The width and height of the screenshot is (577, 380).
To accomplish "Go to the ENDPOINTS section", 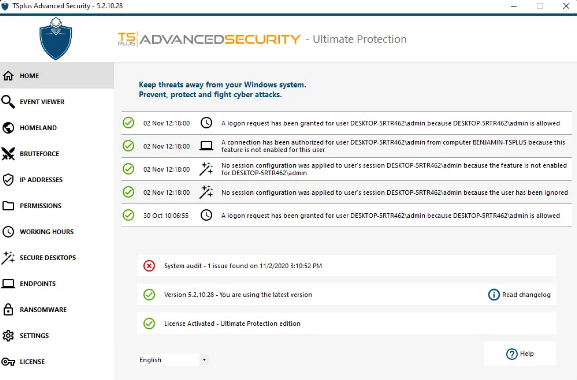I will pos(57,283).
